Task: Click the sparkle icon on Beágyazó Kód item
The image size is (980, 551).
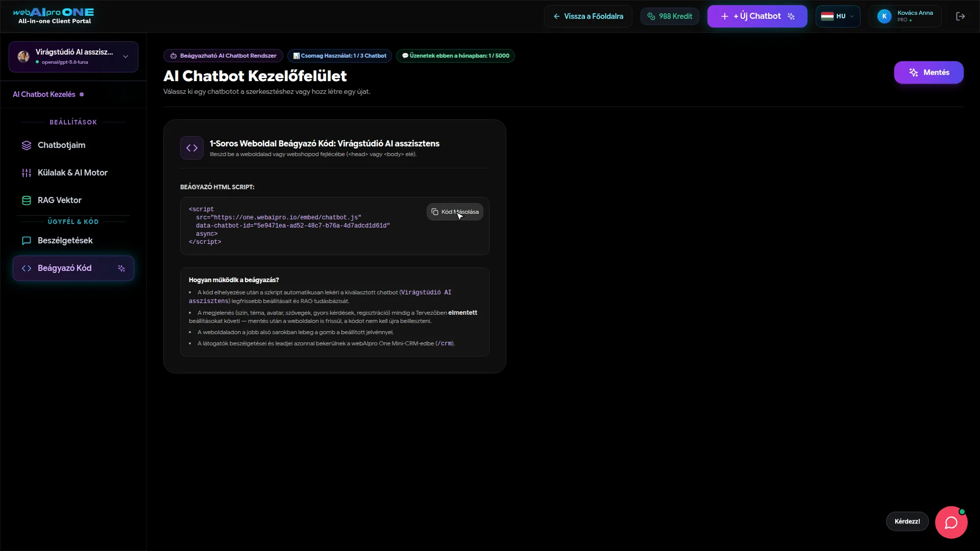Action: point(121,268)
